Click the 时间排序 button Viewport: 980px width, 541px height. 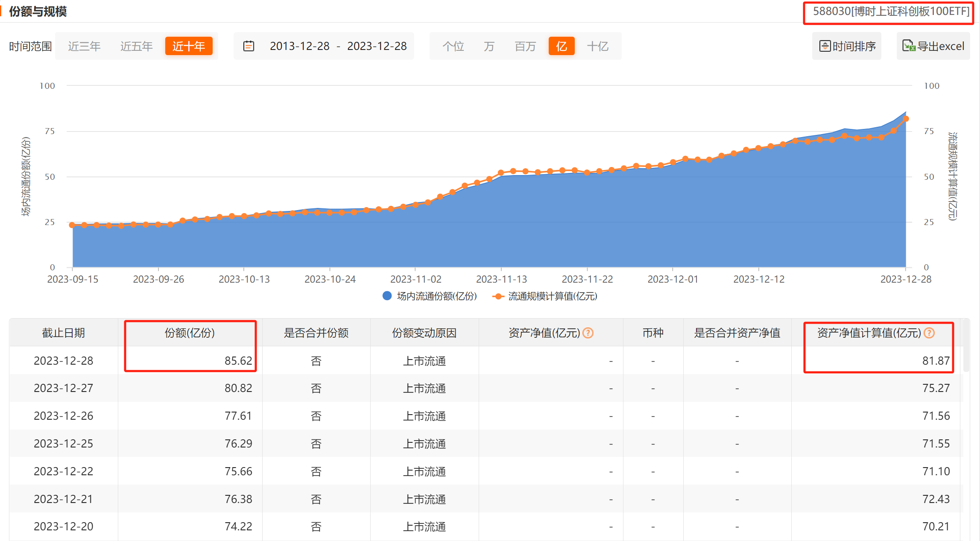coord(847,46)
